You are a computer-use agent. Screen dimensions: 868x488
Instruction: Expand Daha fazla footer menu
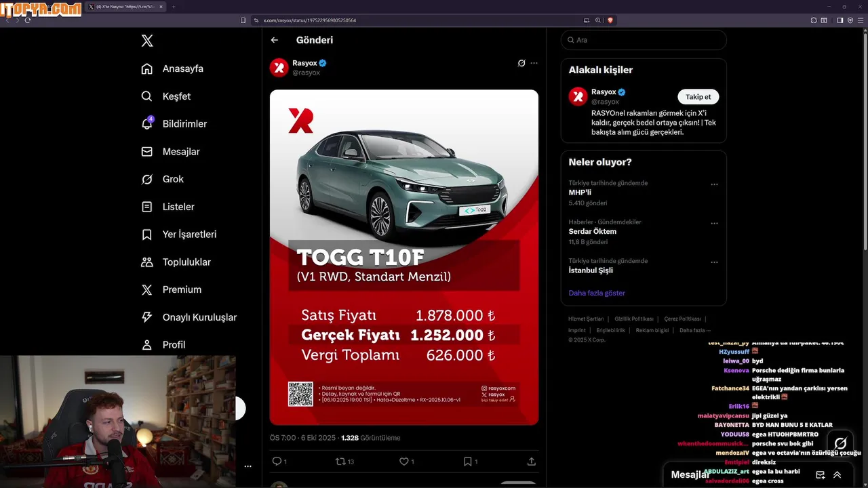point(695,330)
